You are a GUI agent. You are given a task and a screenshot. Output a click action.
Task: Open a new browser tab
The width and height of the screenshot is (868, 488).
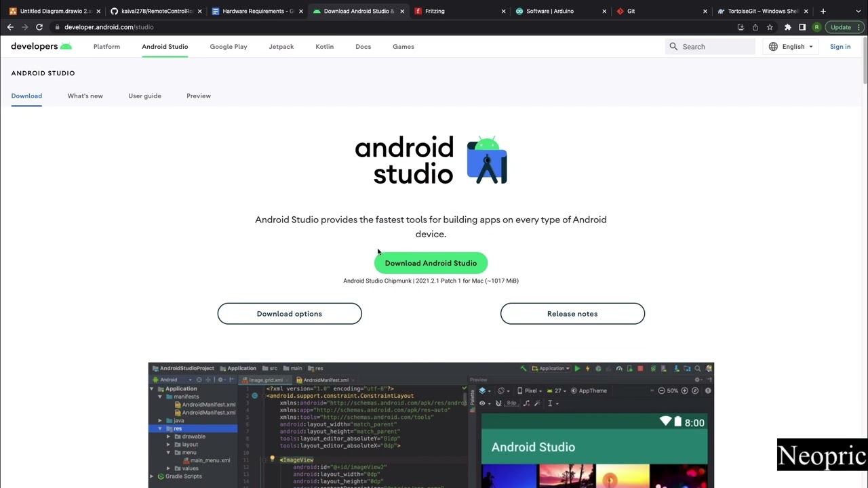(x=823, y=11)
